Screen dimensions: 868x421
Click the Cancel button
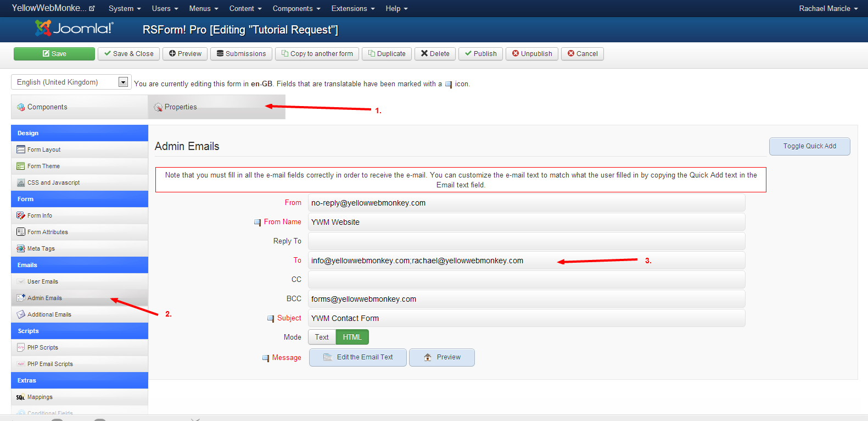pyautogui.click(x=583, y=53)
